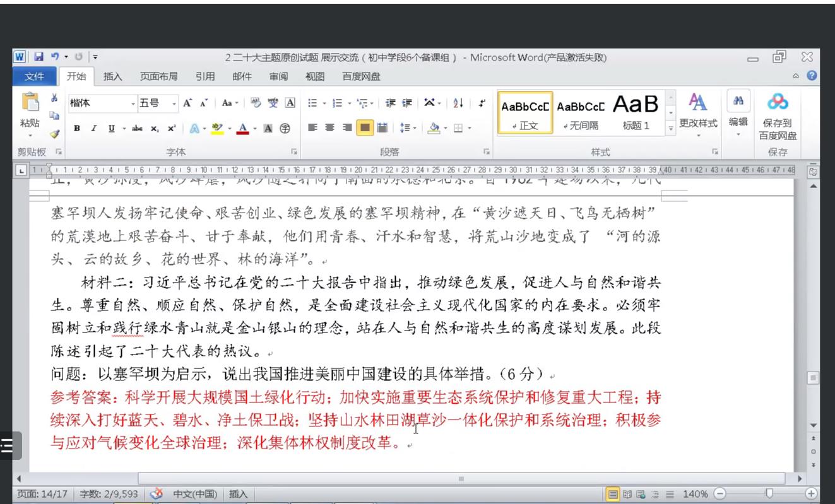Image resolution: width=835 pixels, height=504 pixels.
Task: Switch to the 插入 ribbon tab
Action: point(113,76)
